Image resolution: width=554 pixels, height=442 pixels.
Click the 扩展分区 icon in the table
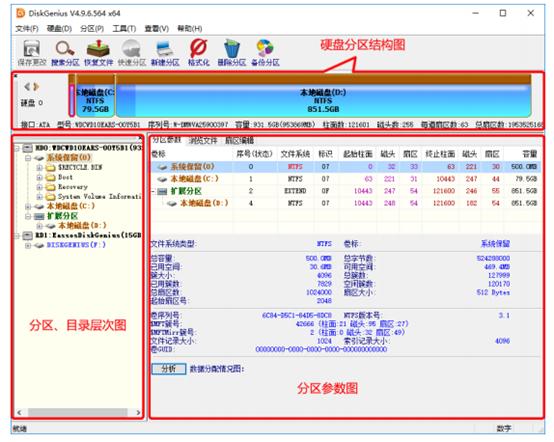pos(162,191)
